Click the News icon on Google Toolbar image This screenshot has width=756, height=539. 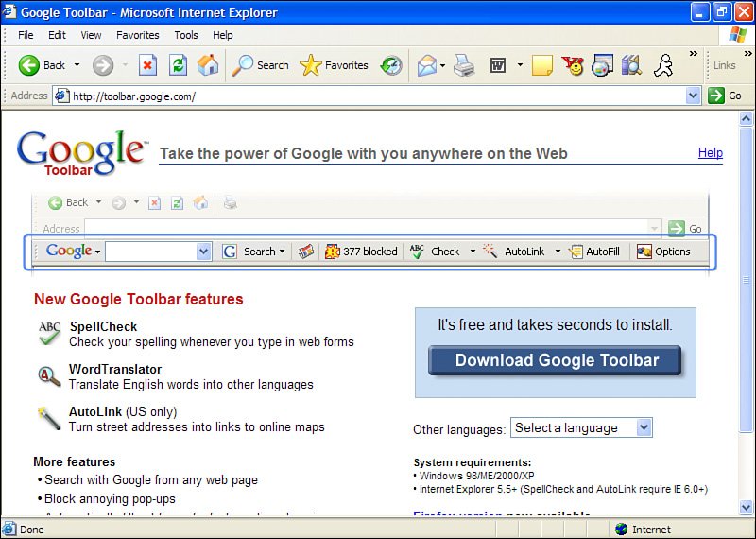point(306,252)
